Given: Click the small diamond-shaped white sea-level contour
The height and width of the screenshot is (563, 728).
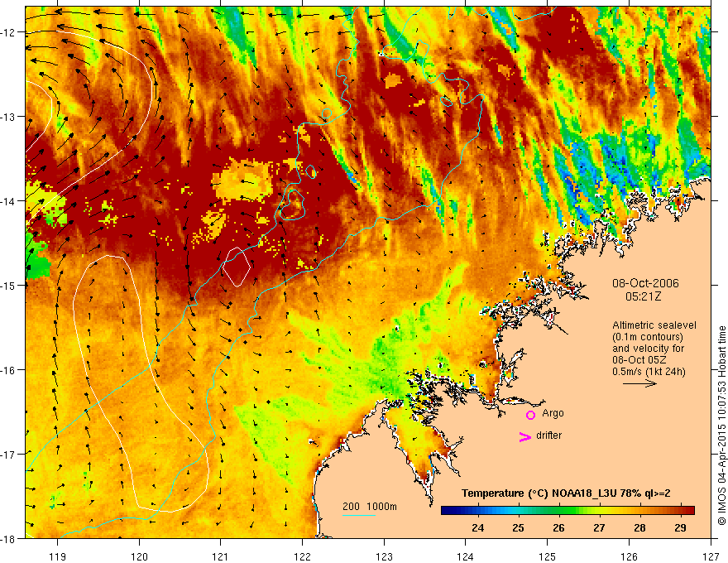Looking at the screenshot, I should (237, 267).
